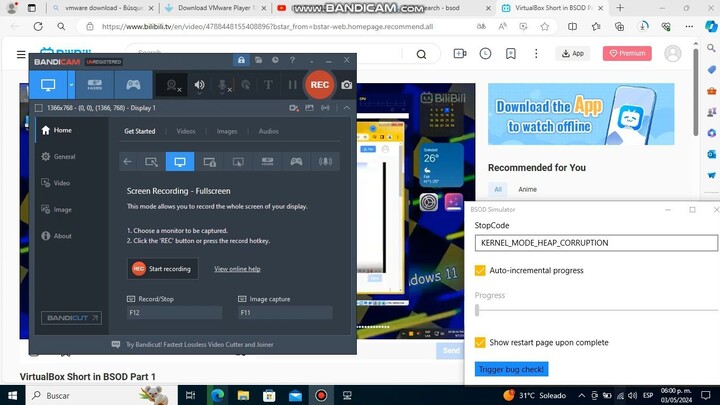Open File Explorer from taskbar
This screenshot has width=720, height=405.
[243, 395]
